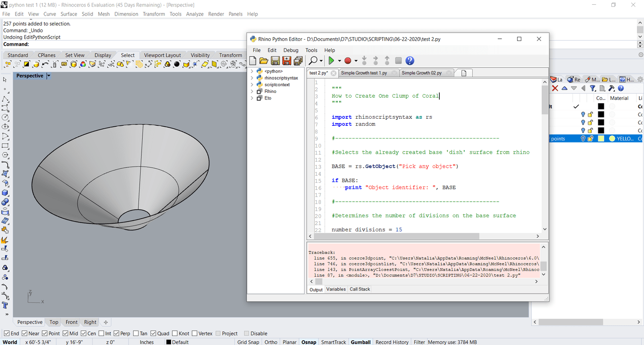Click the yellow color swatch of points layer
Viewport: 644px width, 345px height.
[x=601, y=139]
